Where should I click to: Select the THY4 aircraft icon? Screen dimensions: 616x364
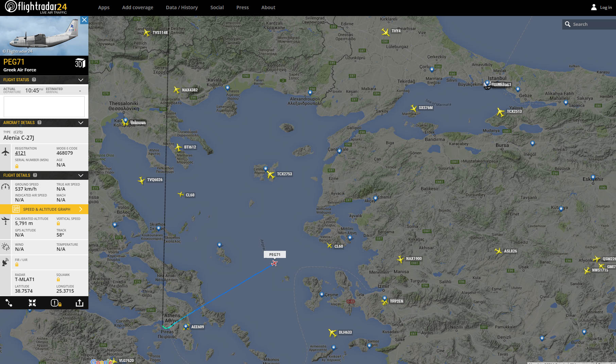(x=385, y=32)
